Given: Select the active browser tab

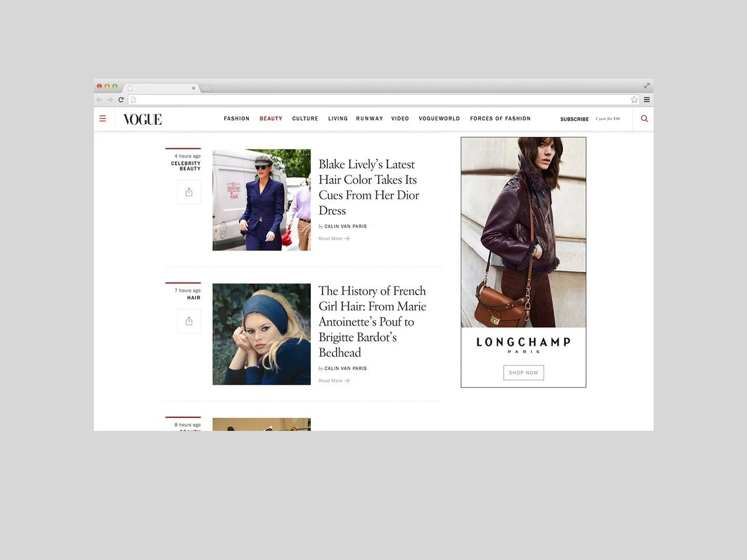Looking at the screenshot, I should (x=161, y=88).
